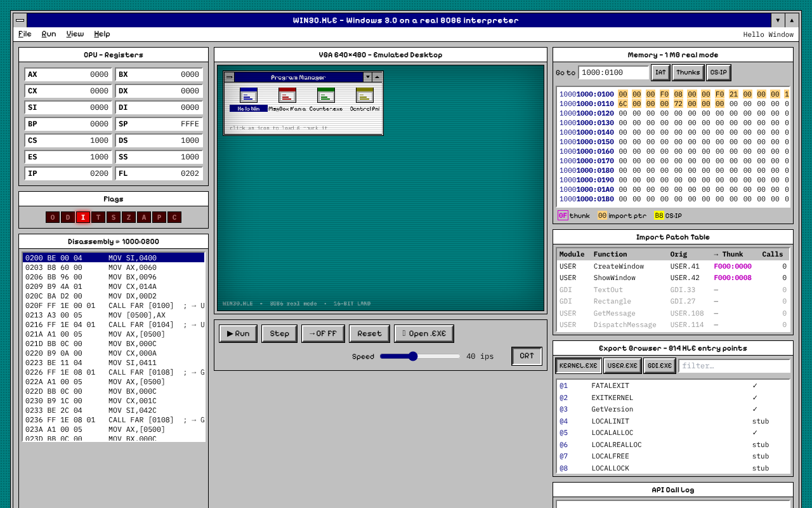
Task: Open the Control Pnl program icon
Action: click(365, 100)
